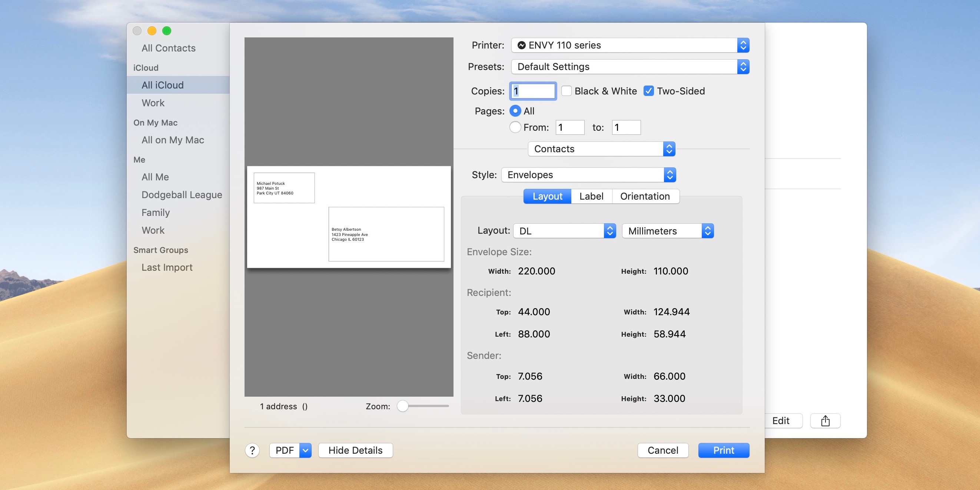Click the Cancel button
Screen dimensions: 980x490
[x=662, y=449]
